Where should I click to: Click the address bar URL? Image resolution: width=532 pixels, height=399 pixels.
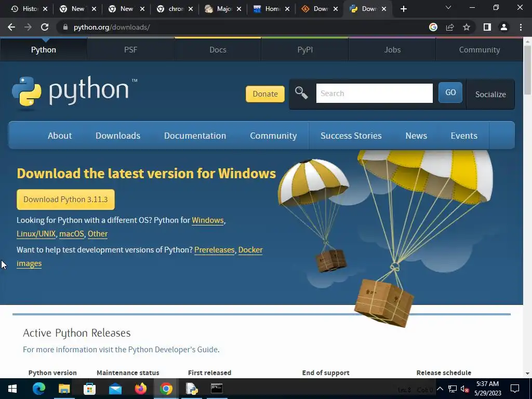click(x=112, y=27)
